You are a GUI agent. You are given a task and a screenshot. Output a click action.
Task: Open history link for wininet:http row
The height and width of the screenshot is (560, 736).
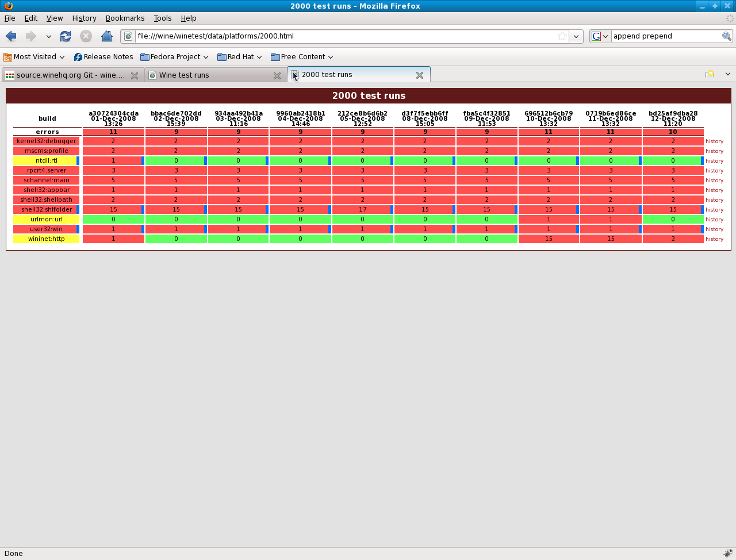(714, 239)
